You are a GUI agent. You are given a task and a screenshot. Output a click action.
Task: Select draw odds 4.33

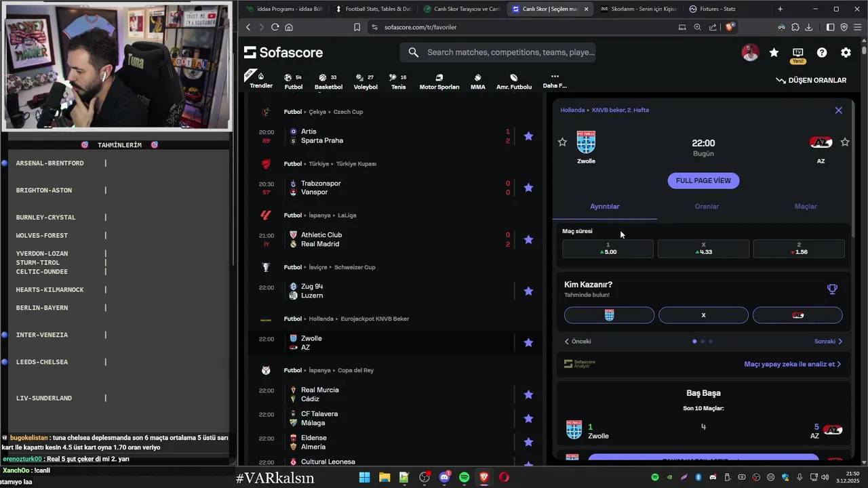tap(703, 249)
